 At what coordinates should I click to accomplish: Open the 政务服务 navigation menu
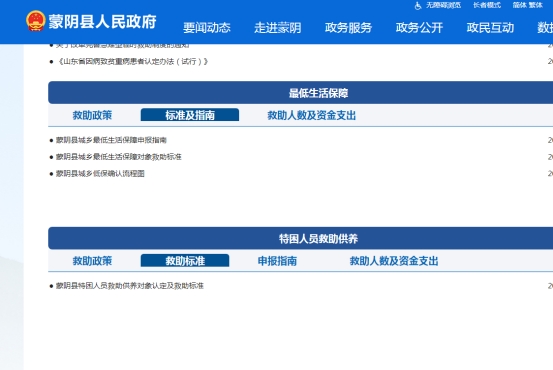click(348, 28)
